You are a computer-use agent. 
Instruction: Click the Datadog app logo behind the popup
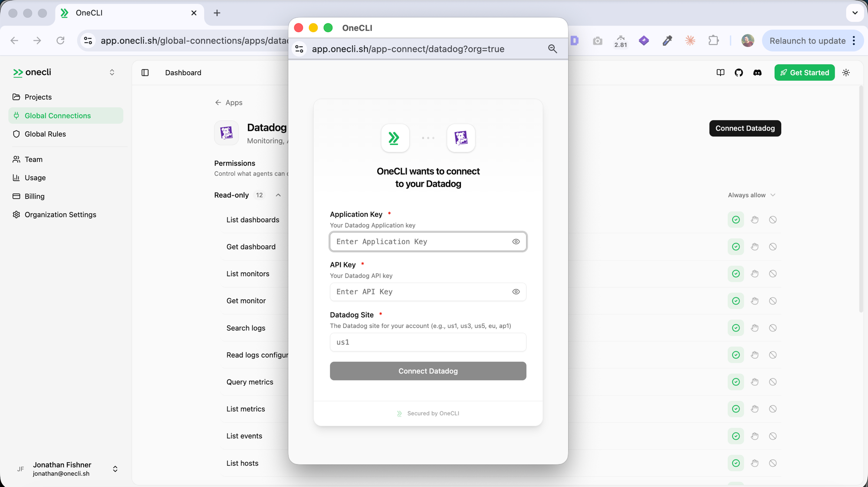(x=226, y=133)
